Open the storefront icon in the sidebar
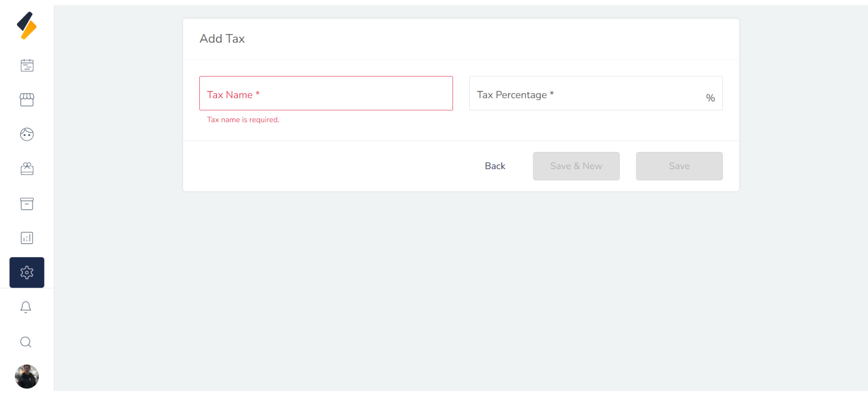868x396 pixels. (27, 100)
